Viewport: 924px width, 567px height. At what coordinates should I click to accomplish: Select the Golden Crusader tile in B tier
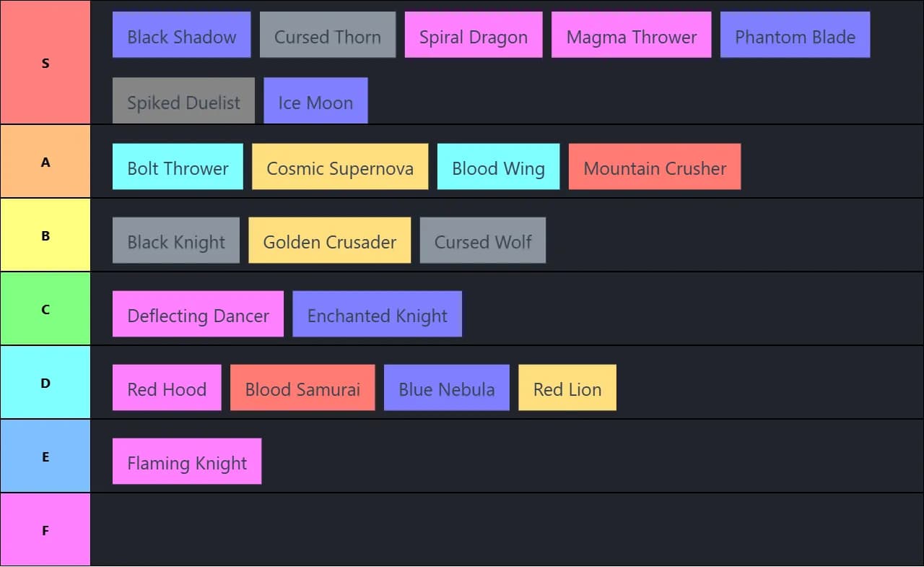(x=329, y=241)
